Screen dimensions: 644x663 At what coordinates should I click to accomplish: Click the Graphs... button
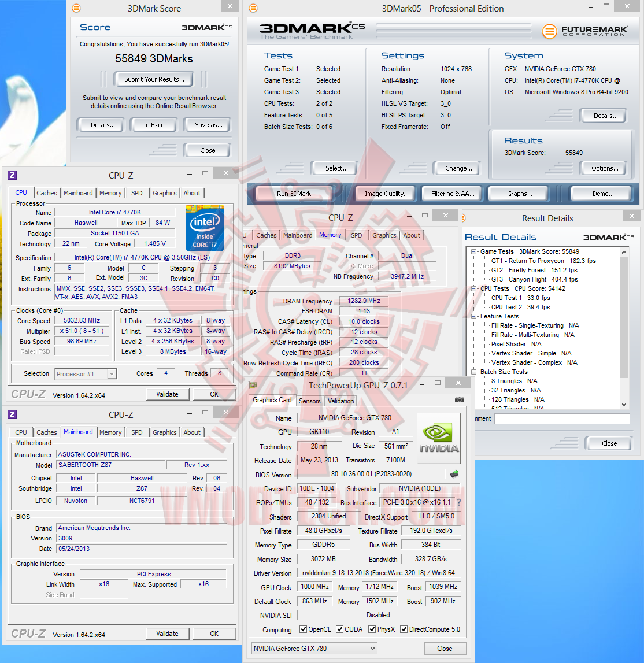point(520,194)
